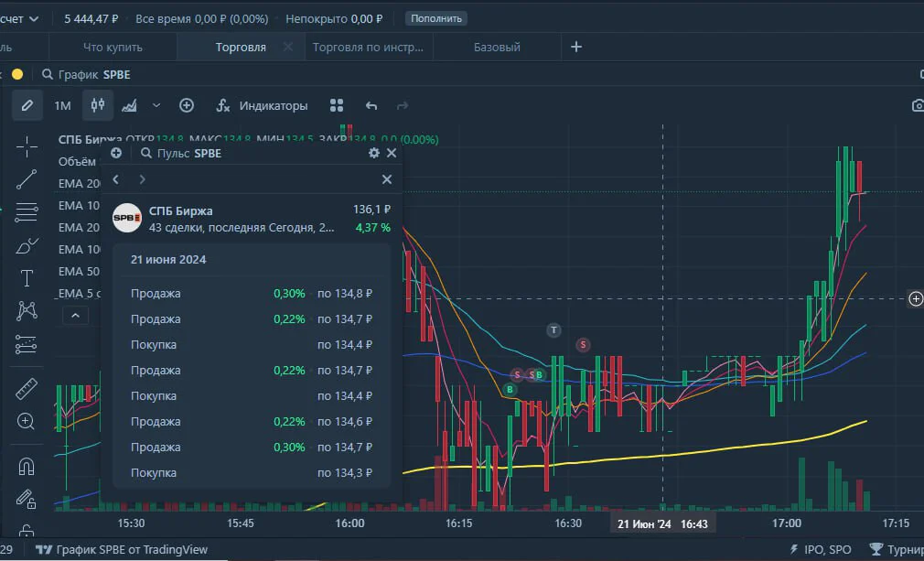The width and height of the screenshot is (924, 561).
Task: Click the zoom in magnifier tool
Action: coord(26,421)
